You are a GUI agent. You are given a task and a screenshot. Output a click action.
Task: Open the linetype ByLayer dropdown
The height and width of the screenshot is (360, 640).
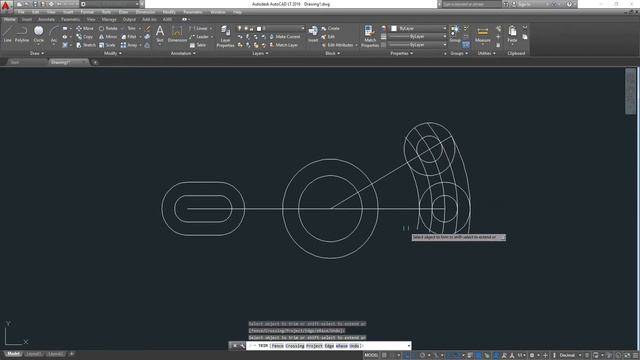417,45
